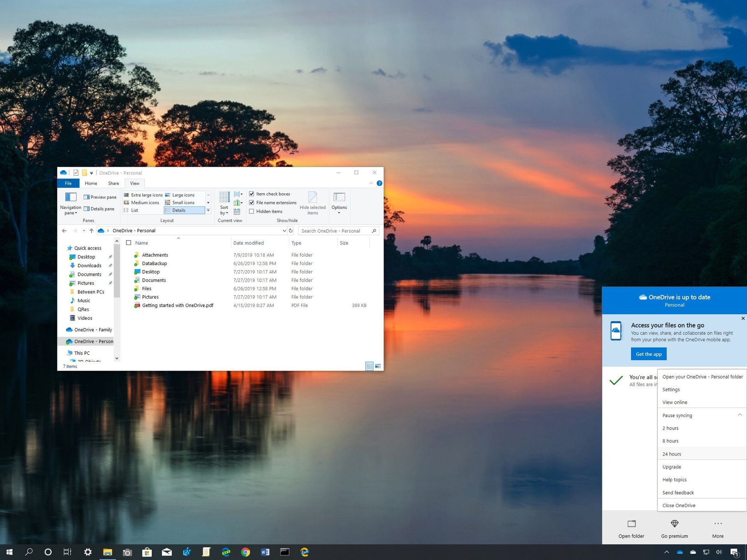This screenshot has height=560, width=747.
Task: Open Settings from the OneDrive menu
Action: [x=671, y=389]
